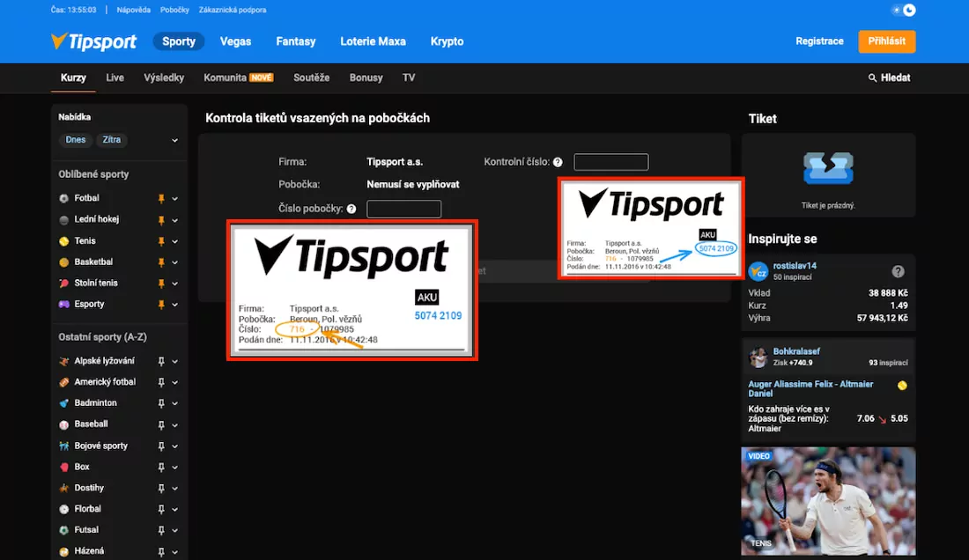Click the Tipsport logo
This screenshot has height=560, width=969.
tap(93, 41)
